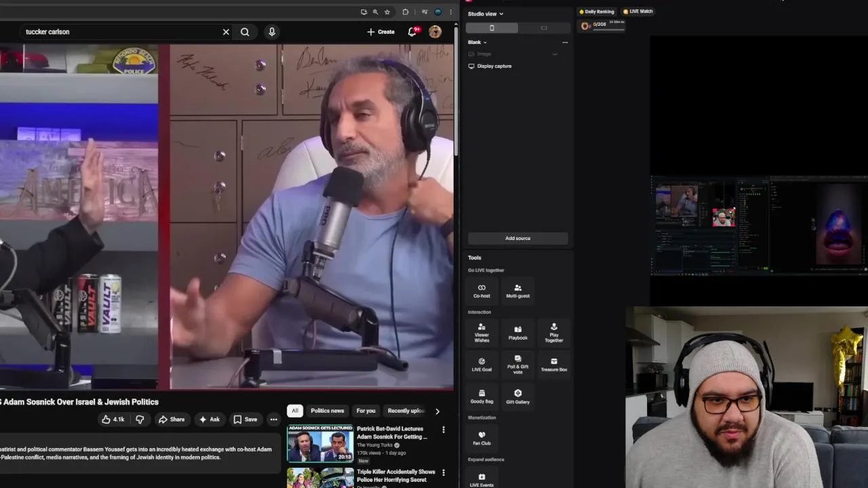Clear the YouTube search text
This screenshot has width=868, height=488.
coord(226,32)
